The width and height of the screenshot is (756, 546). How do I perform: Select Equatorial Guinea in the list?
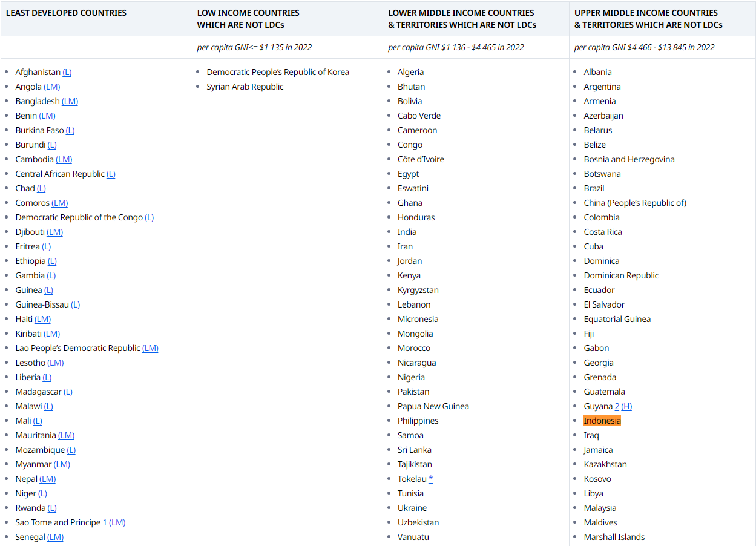617,319
